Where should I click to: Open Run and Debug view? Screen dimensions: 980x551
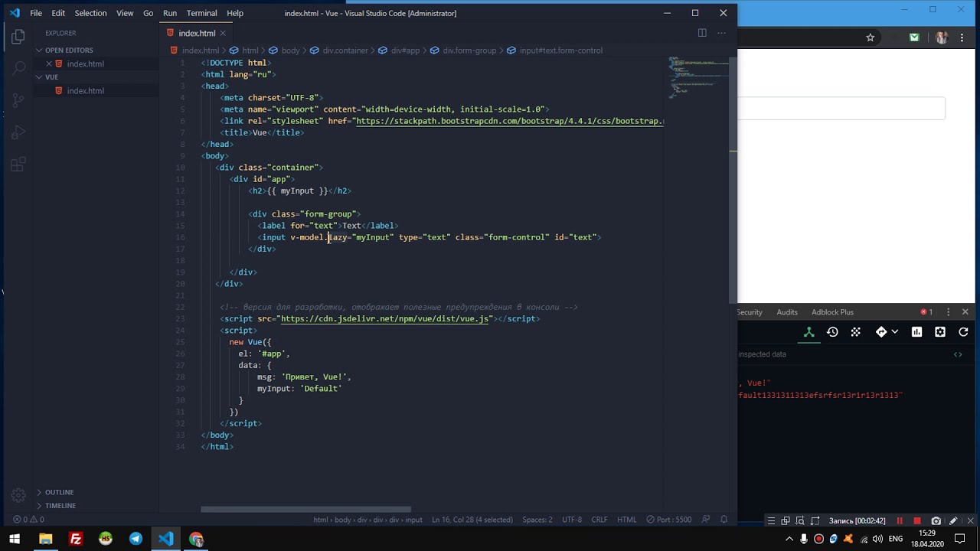pyautogui.click(x=18, y=132)
